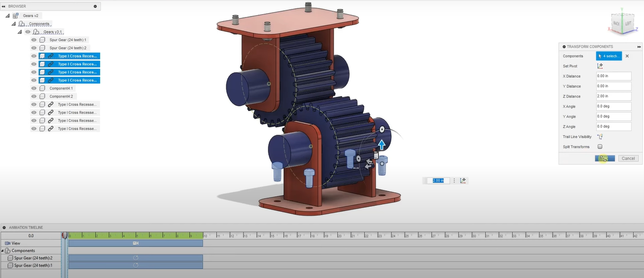
Task: Click the Set Pivot icon
Action: (600, 66)
